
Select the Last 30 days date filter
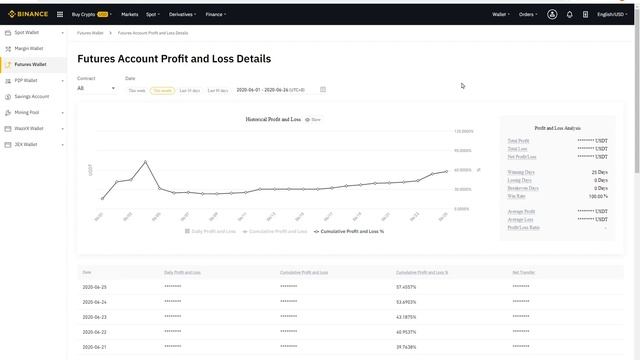tap(190, 91)
